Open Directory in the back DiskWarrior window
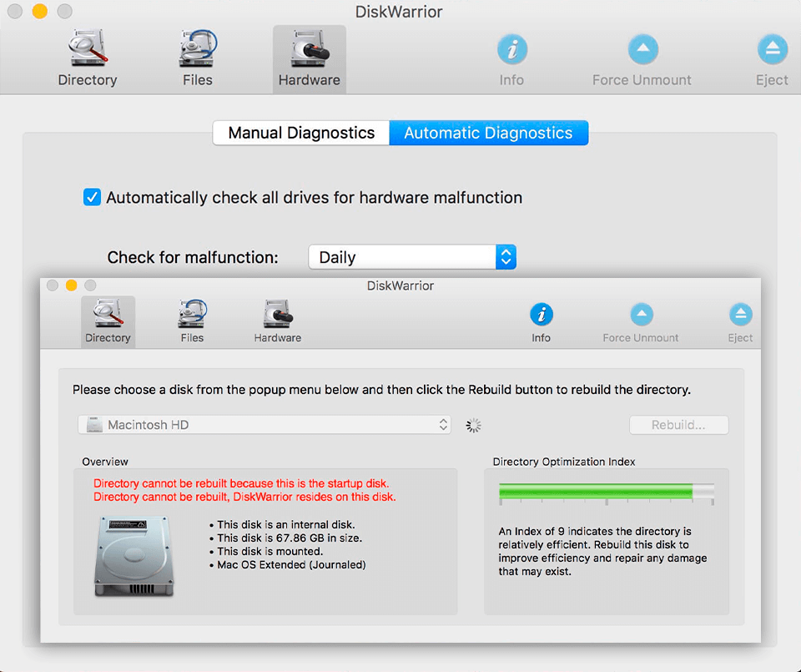801x672 pixels. (88, 58)
